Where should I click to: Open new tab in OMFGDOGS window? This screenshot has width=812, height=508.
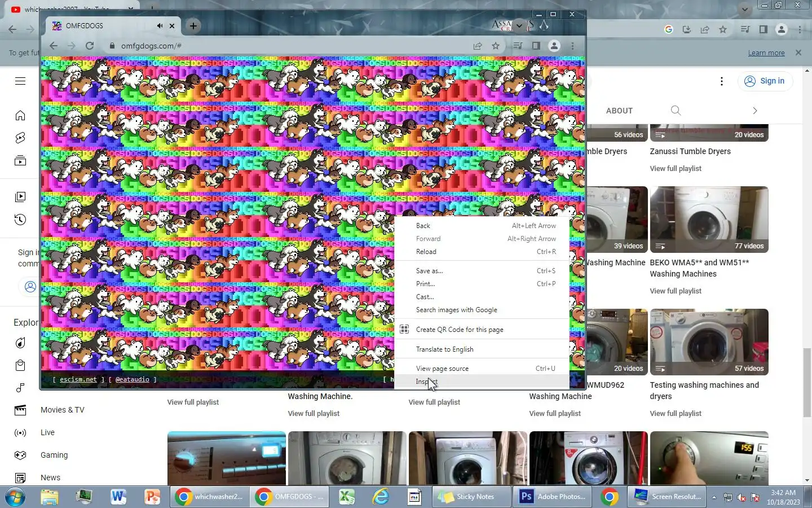pyautogui.click(x=193, y=26)
